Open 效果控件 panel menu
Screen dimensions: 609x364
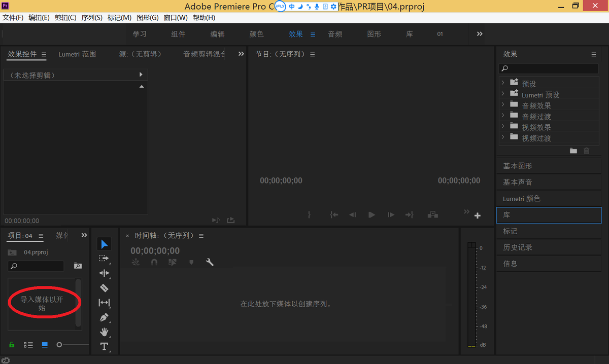[x=44, y=54]
